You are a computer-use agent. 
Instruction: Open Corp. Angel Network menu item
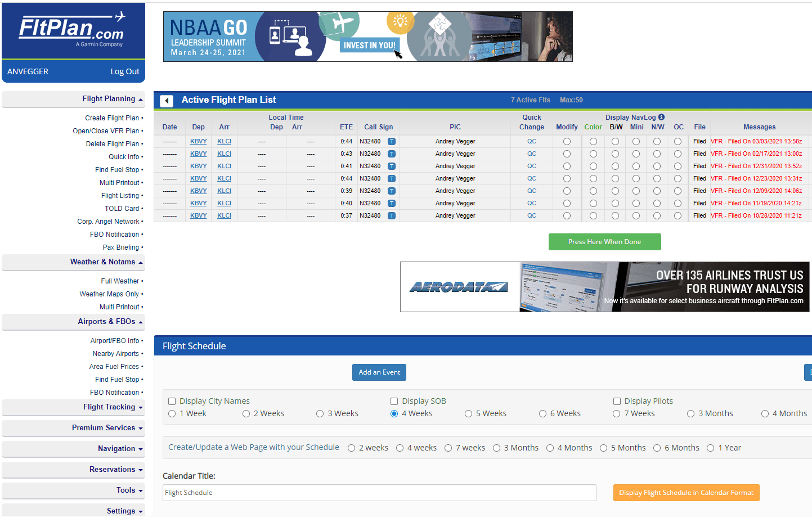pos(108,222)
